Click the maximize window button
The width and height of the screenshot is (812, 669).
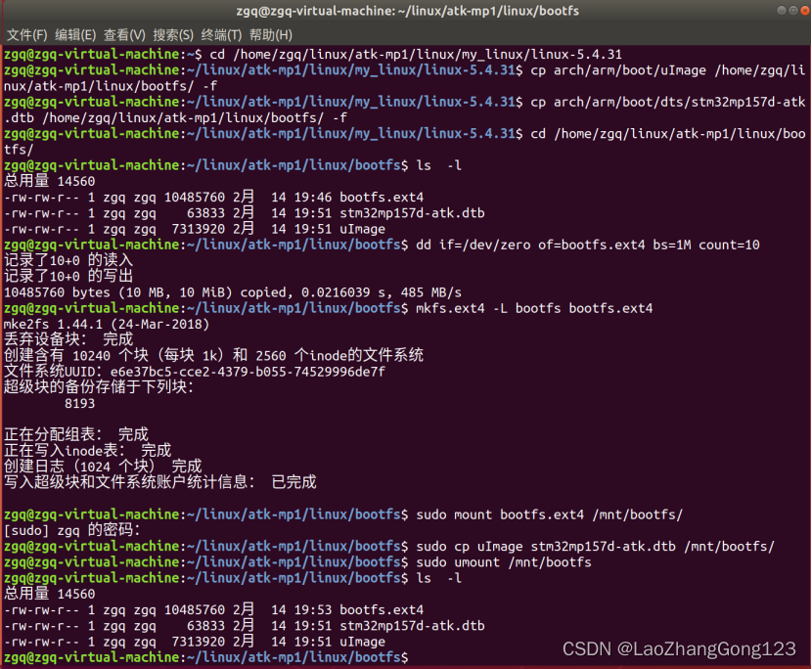coord(790,11)
